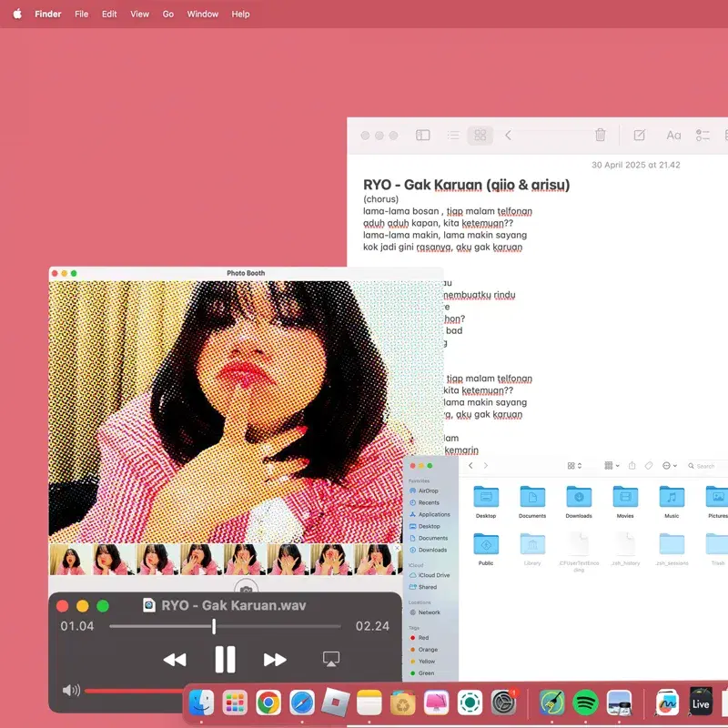Click the Share icon in the Finder toolbar
Viewport: 728px width, 728px height.
tap(632, 465)
